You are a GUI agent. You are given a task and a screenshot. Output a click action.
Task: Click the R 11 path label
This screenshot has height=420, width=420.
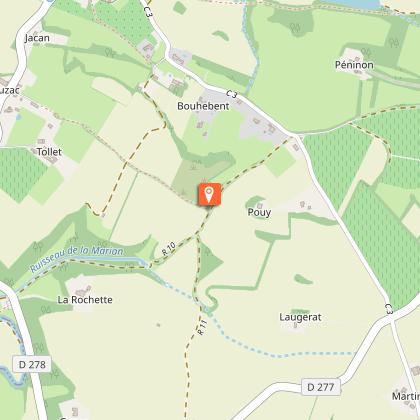point(202,328)
